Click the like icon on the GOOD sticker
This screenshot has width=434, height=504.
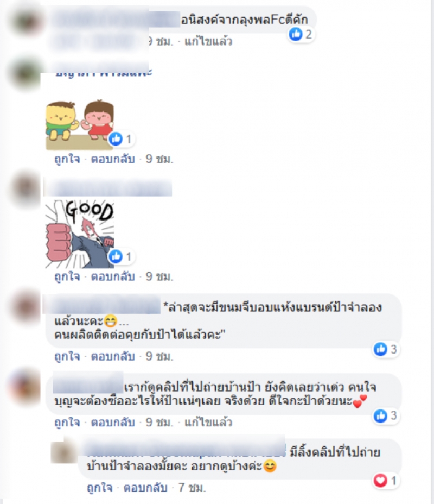(116, 256)
